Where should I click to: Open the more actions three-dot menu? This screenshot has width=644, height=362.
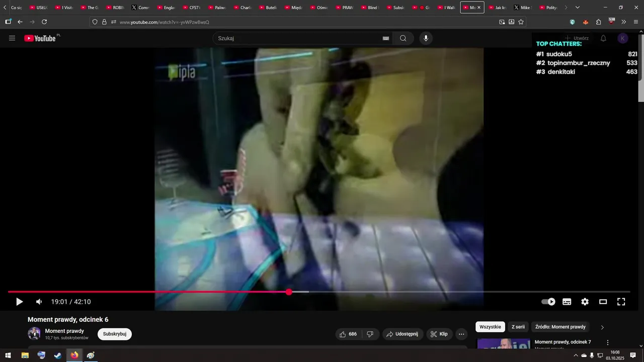tap(461, 334)
